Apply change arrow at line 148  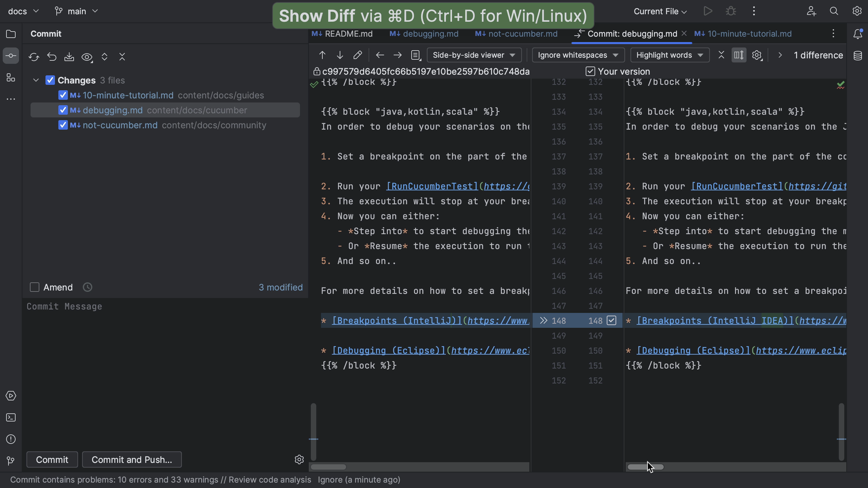tap(543, 321)
